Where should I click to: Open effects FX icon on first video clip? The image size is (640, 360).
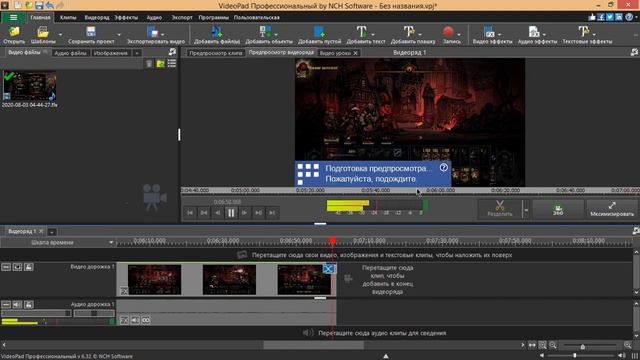(x=124, y=291)
